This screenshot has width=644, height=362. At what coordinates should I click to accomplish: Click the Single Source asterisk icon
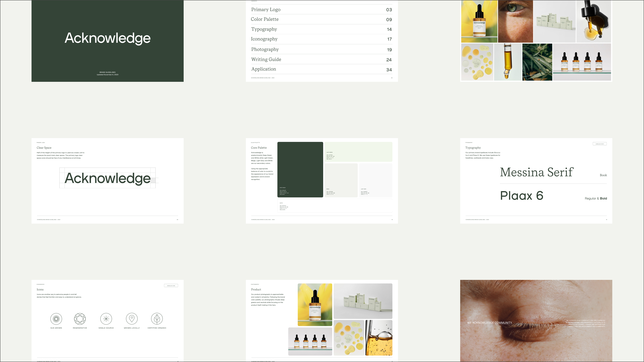106,319
